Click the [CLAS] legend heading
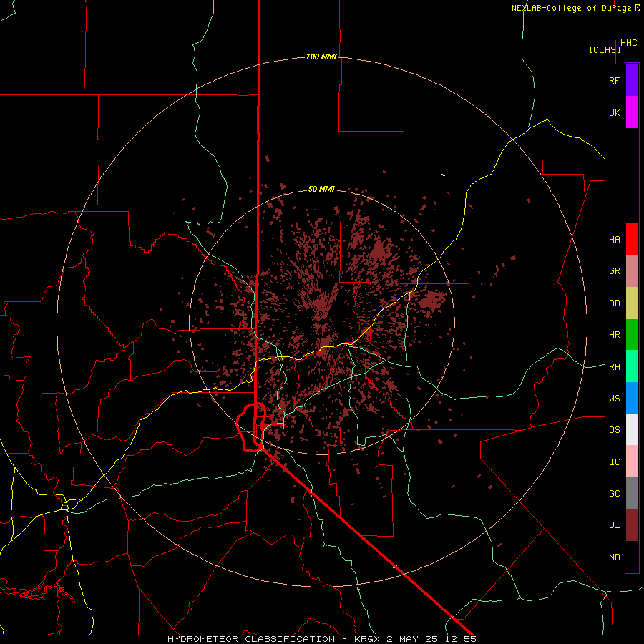Image resolution: width=644 pixels, height=644 pixels. click(x=605, y=49)
